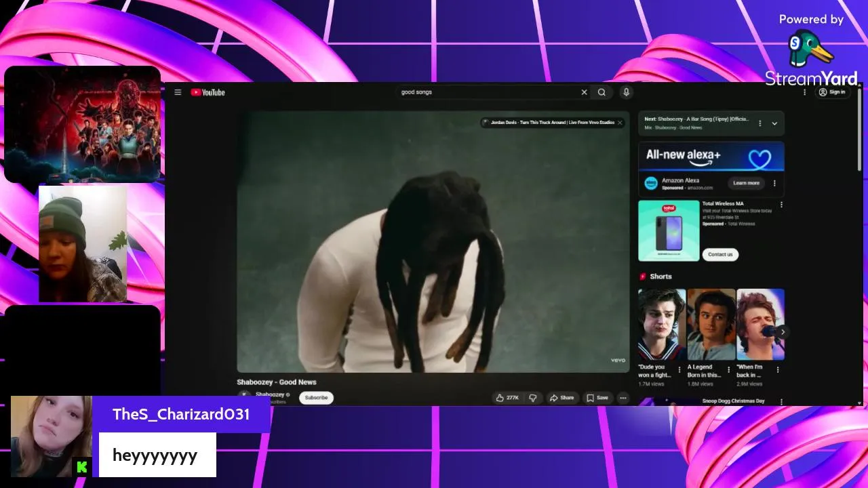Open YouTube settings three-dot menu
The width and height of the screenshot is (868, 488).
[805, 92]
